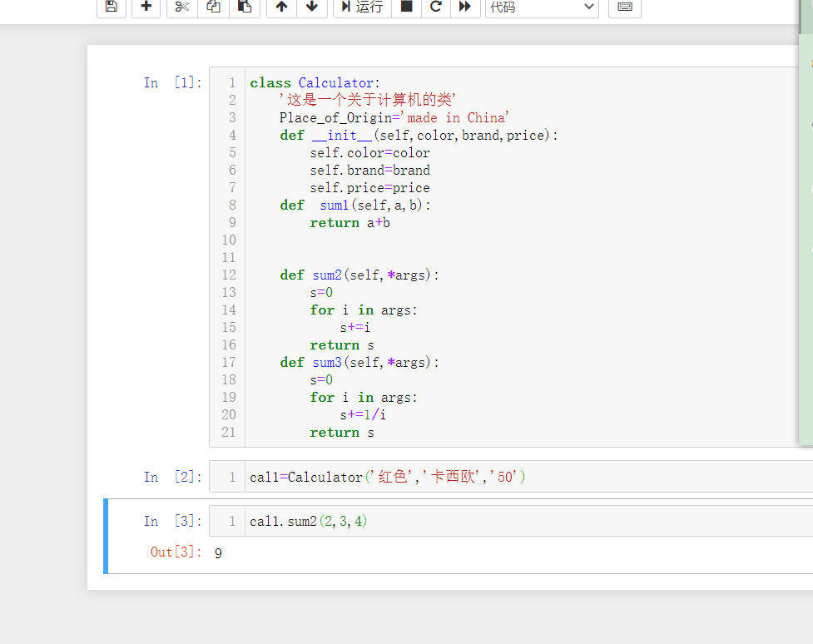Click the self.price=price line
This screenshot has width=813, height=644.
369,188
